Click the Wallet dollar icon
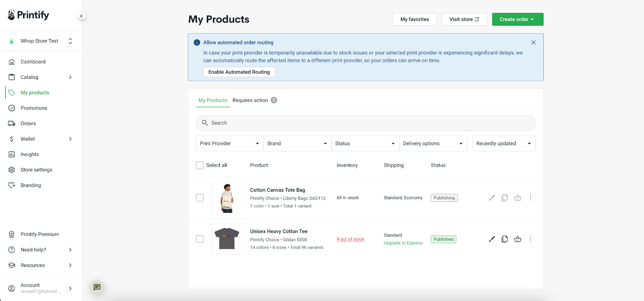Viewport: 644px width, 301px height. 12,139
